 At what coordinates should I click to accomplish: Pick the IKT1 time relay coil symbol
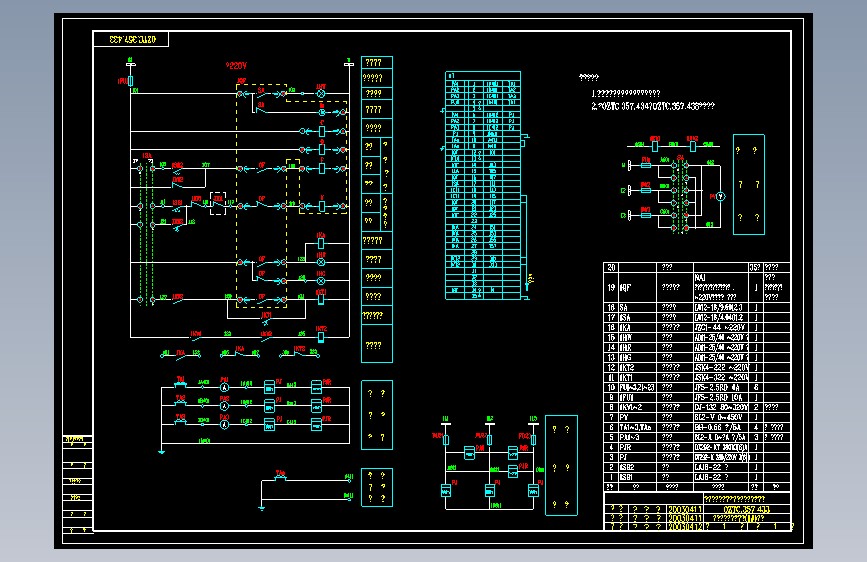[321, 300]
